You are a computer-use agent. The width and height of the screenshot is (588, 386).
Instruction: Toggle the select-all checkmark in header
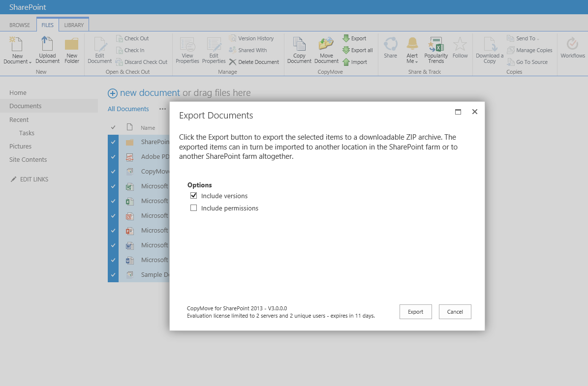point(113,127)
